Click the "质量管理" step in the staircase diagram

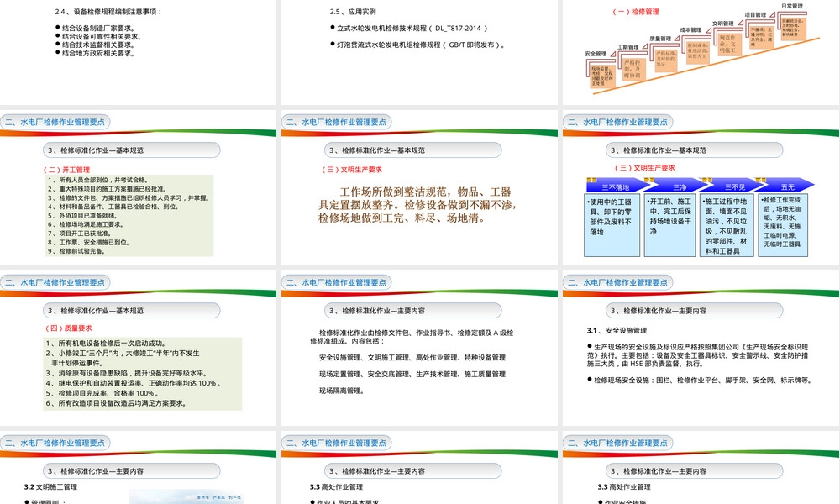point(660,39)
